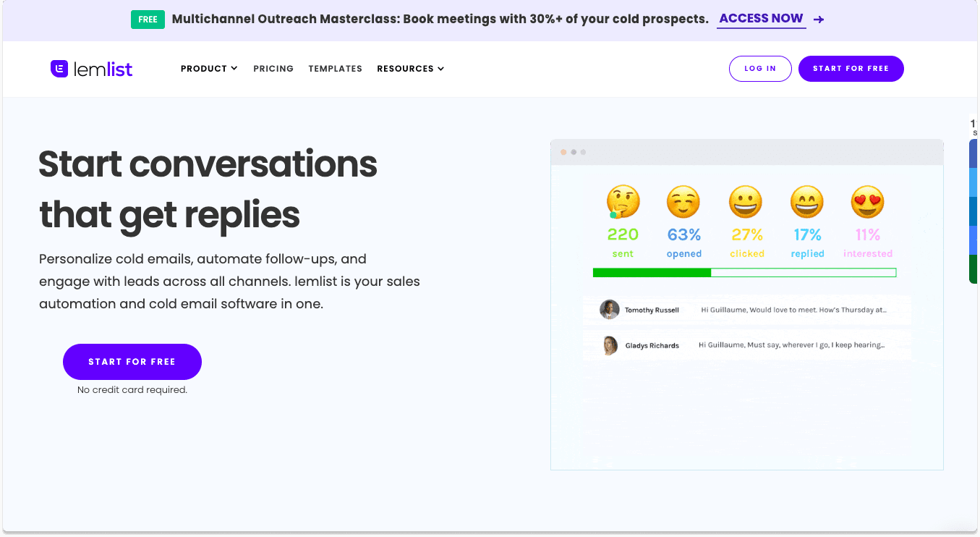The image size is (980, 537).
Task: Click the 17% replied statistic
Action: click(807, 243)
